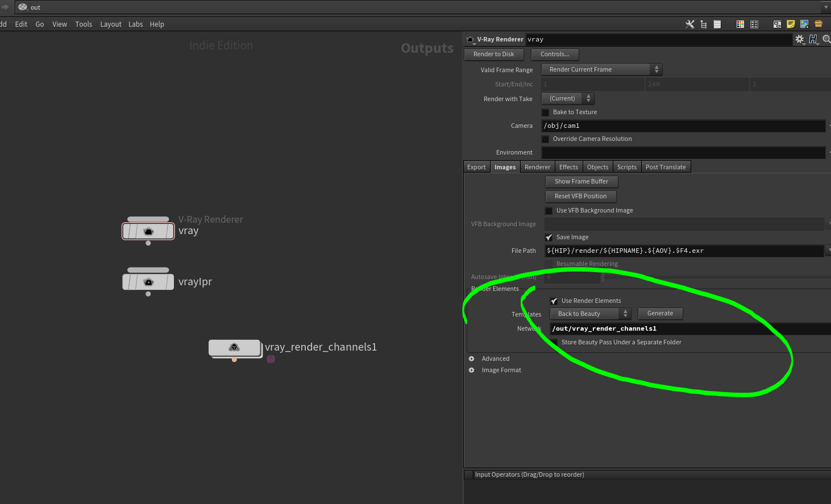Image resolution: width=831 pixels, height=504 pixels.
Task: Click the Controls... button
Action: (555, 55)
